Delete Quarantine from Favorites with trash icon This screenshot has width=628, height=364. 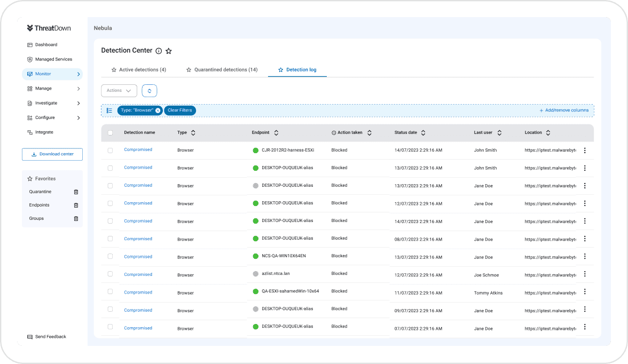coord(76,192)
